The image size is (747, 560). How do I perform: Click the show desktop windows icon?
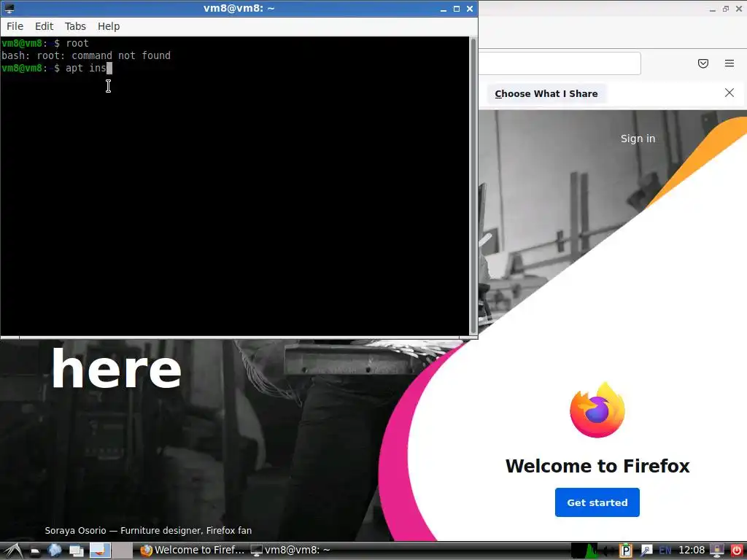[76, 551]
